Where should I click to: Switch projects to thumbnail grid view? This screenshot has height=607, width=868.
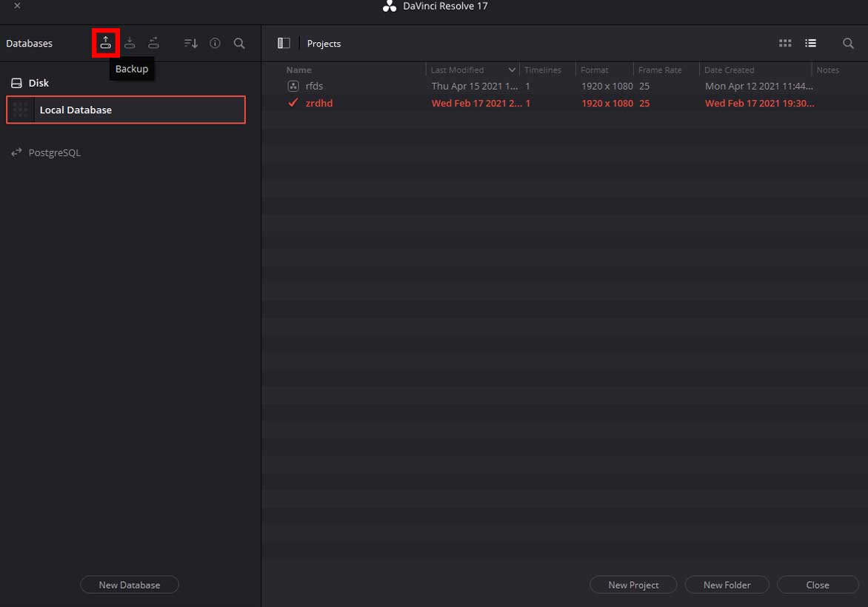tap(785, 44)
